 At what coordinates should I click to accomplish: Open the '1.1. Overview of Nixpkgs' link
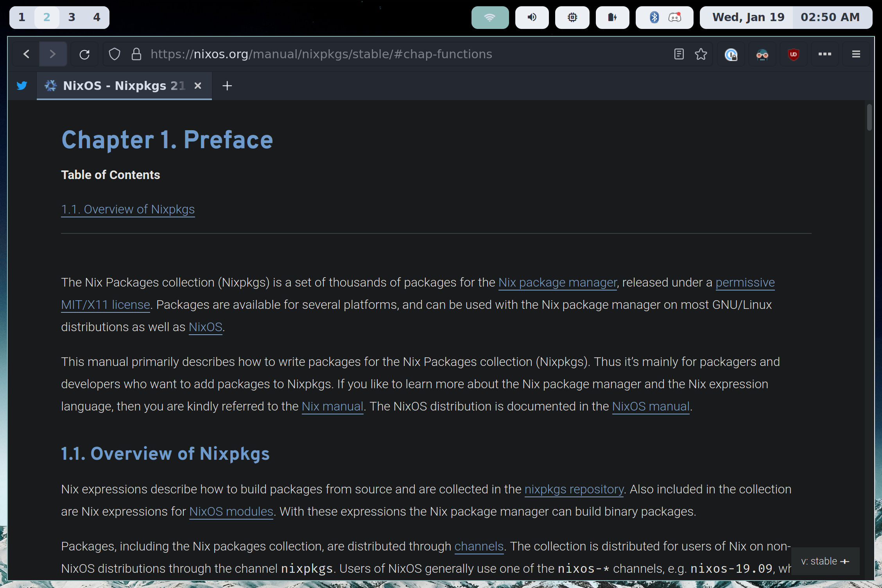click(128, 209)
